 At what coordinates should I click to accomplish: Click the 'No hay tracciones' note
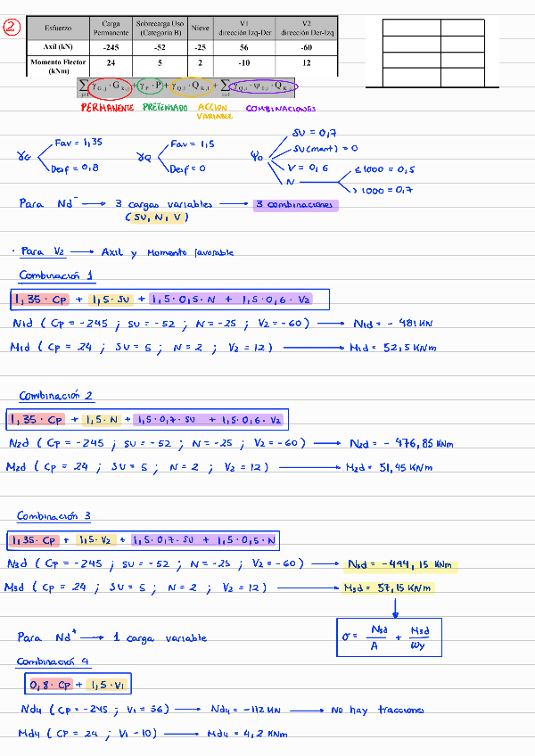click(x=377, y=711)
